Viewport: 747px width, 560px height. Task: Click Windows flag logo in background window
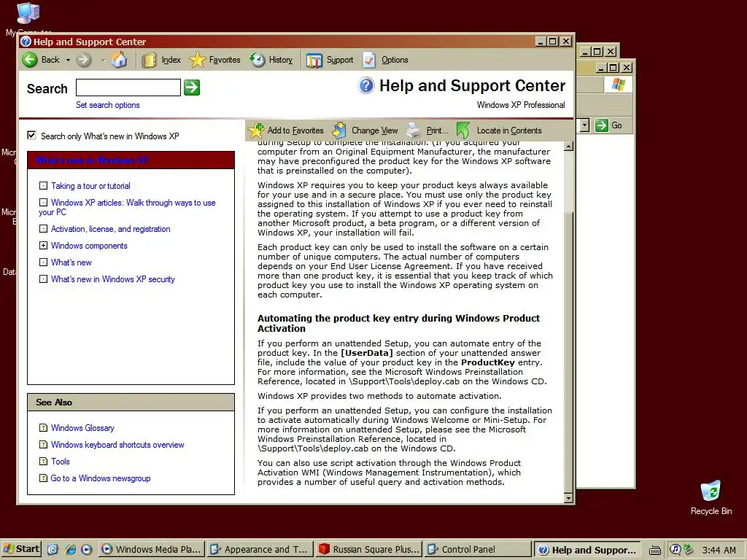[x=619, y=85]
